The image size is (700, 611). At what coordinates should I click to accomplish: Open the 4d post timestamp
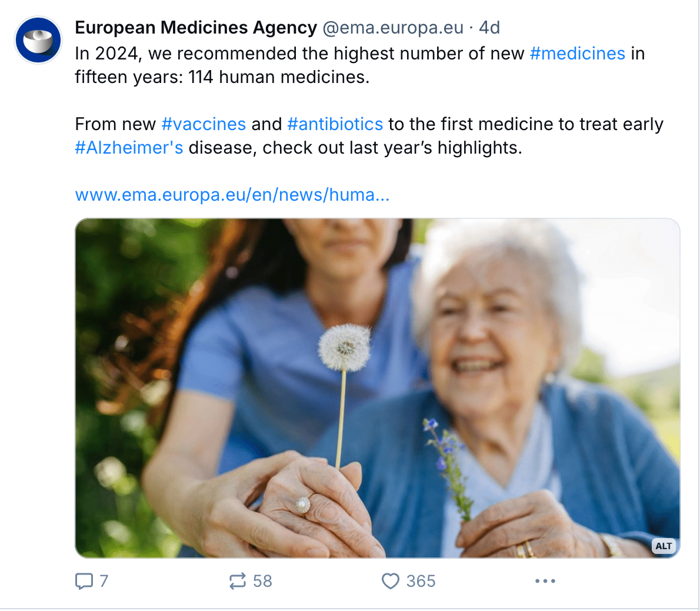pos(489,28)
